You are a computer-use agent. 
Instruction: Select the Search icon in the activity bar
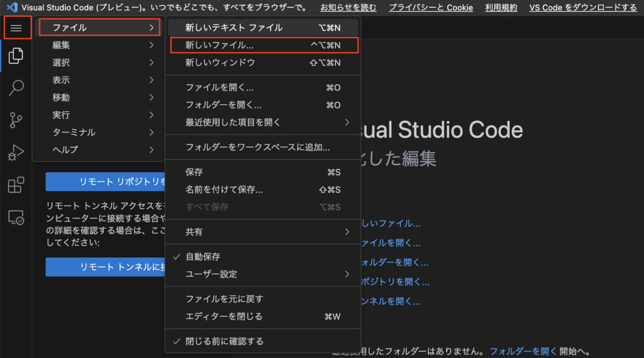[x=16, y=87]
